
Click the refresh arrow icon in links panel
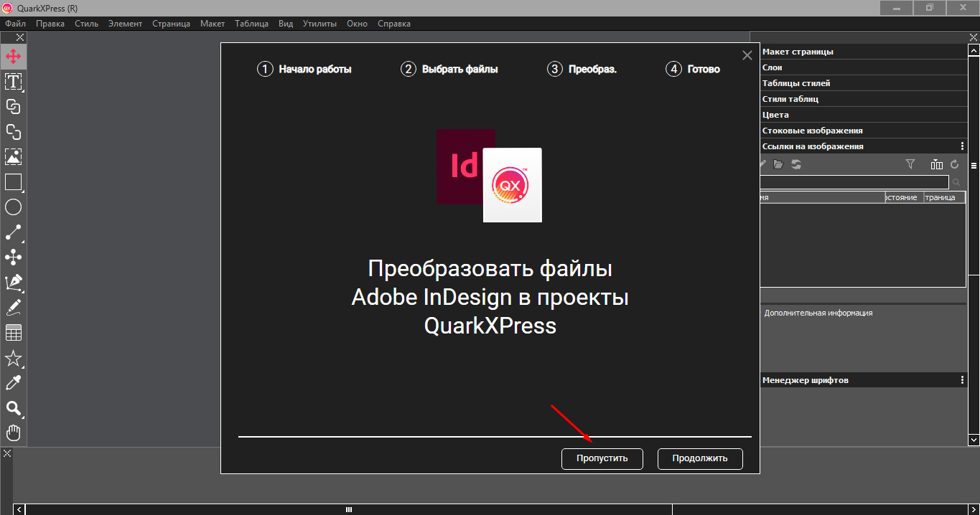955,164
